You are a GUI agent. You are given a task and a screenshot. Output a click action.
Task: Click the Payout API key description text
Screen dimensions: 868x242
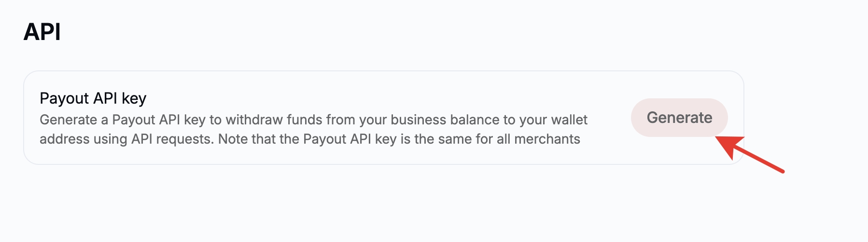[x=313, y=129]
